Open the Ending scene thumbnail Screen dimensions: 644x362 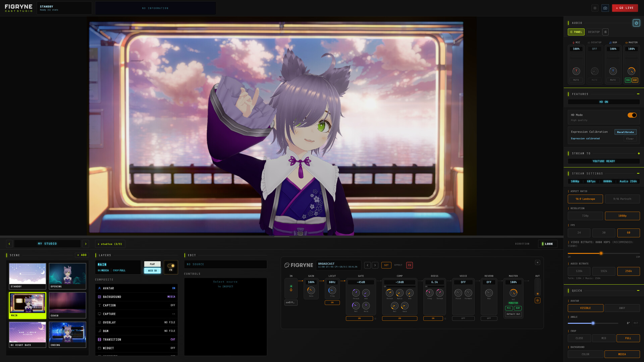tap(67, 335)
